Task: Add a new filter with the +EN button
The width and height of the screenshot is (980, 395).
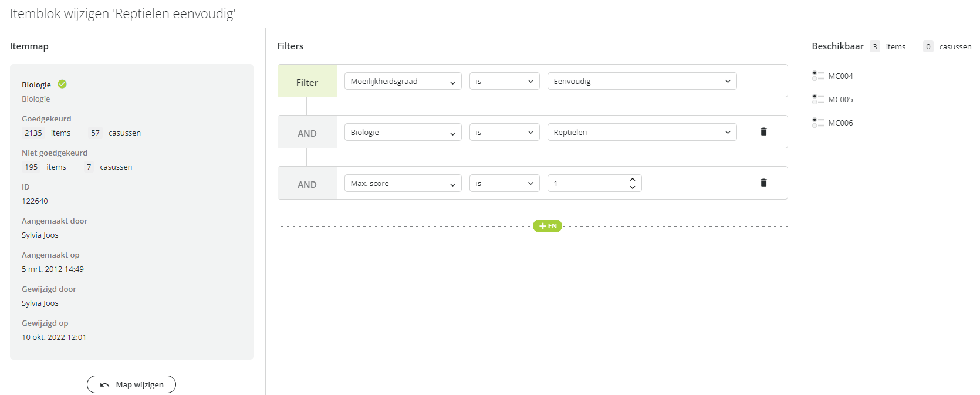Action: tap(548, 226)
